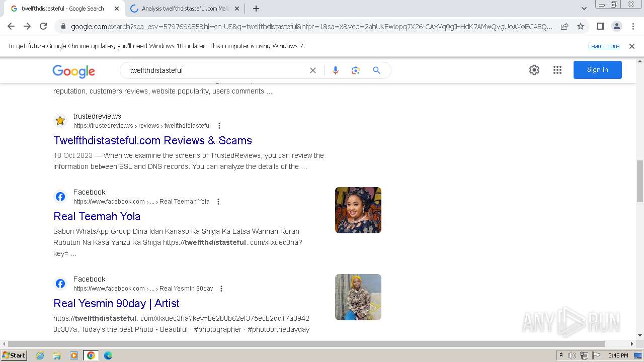Submit search with magnifier icon
The image size is (644, 362).
click(x=376, y=70)
